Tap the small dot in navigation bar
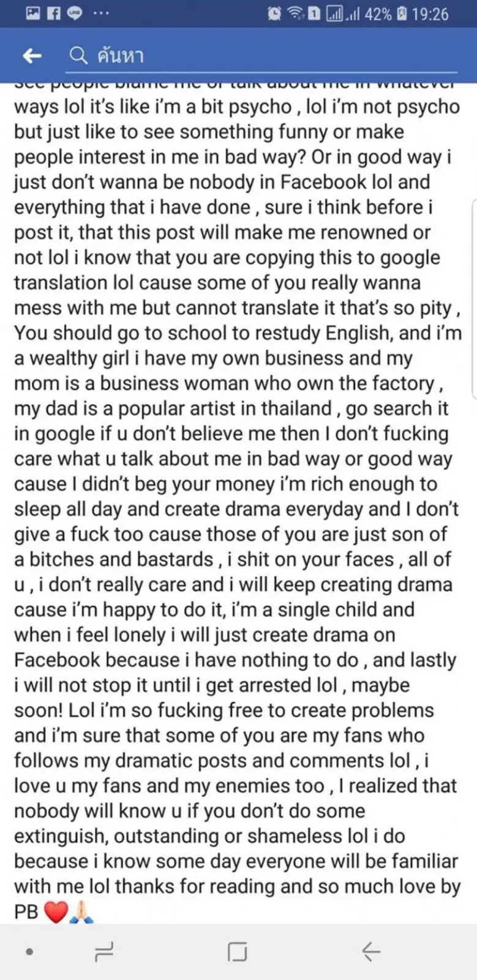Viewport: 477px width, 980px height. [29, 952]
